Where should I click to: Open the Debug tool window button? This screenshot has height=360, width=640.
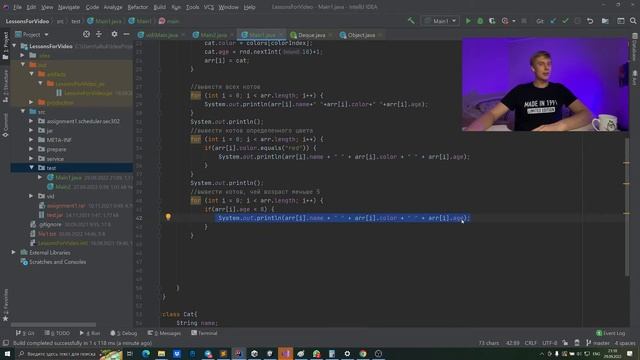pos(124,333)
